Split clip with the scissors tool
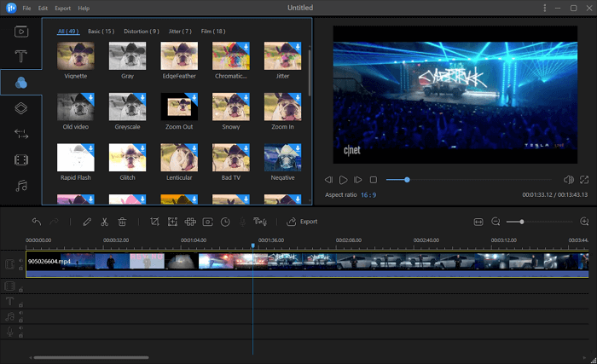 point(104,222)
